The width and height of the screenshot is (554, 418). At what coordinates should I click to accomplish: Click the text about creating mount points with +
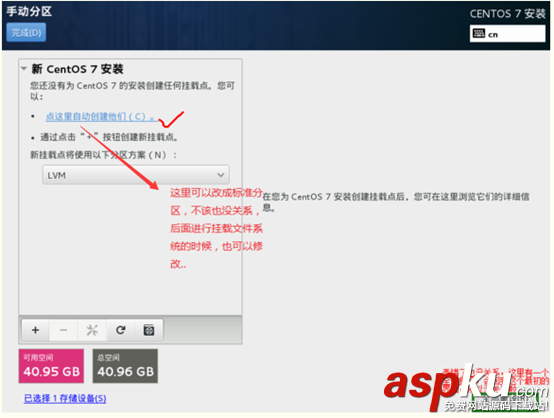pos(109,137)
